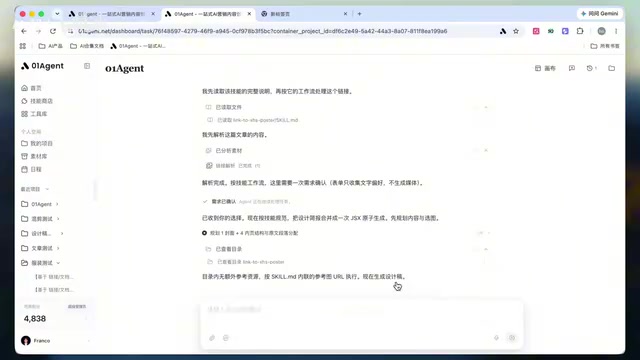Viewport: 640px width, 360px height.
Task: Open 工具库 toolbox in the sidebar
Action: pyautogui.click(x=34, y=114)
